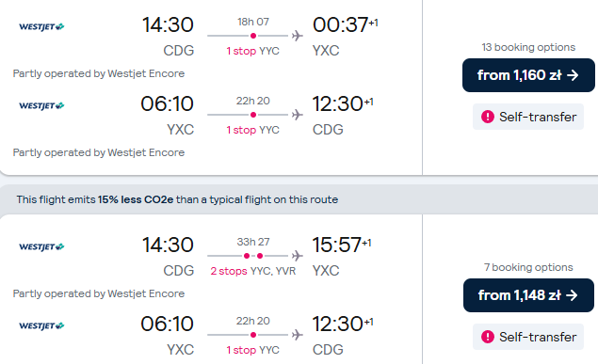Click the 13 booking options text
Viewport: 598px width, 364px height.
[528, 47]
